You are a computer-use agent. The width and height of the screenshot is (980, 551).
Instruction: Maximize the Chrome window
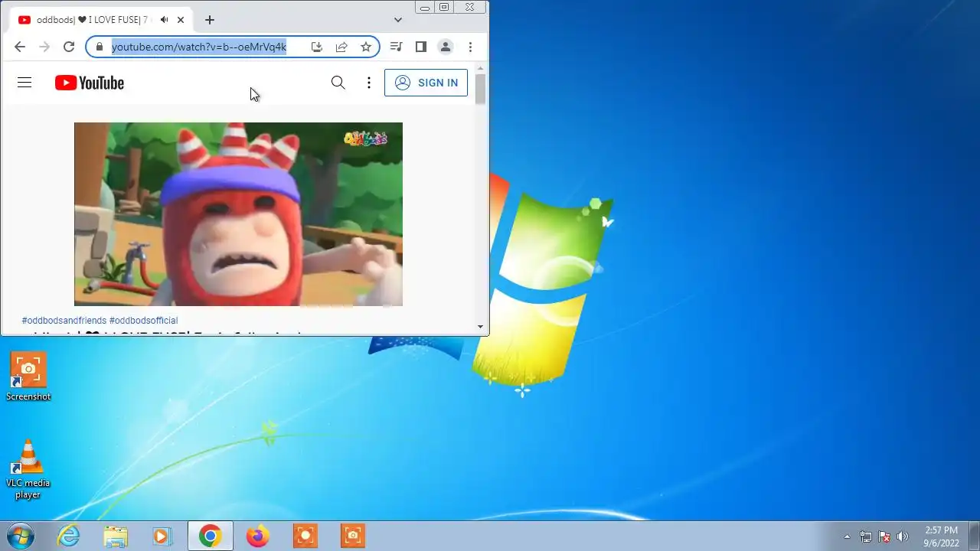click(x=444, y=7)
